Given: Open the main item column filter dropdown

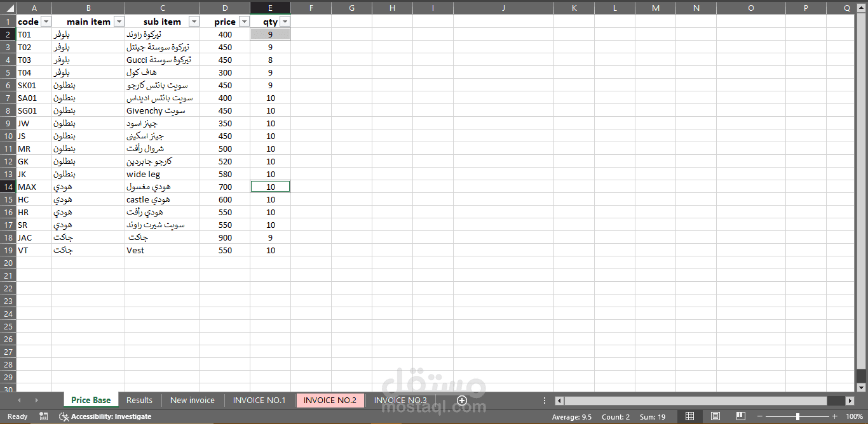Looking at the screenshot, I should pyautogui.click(x=119, y=22).
